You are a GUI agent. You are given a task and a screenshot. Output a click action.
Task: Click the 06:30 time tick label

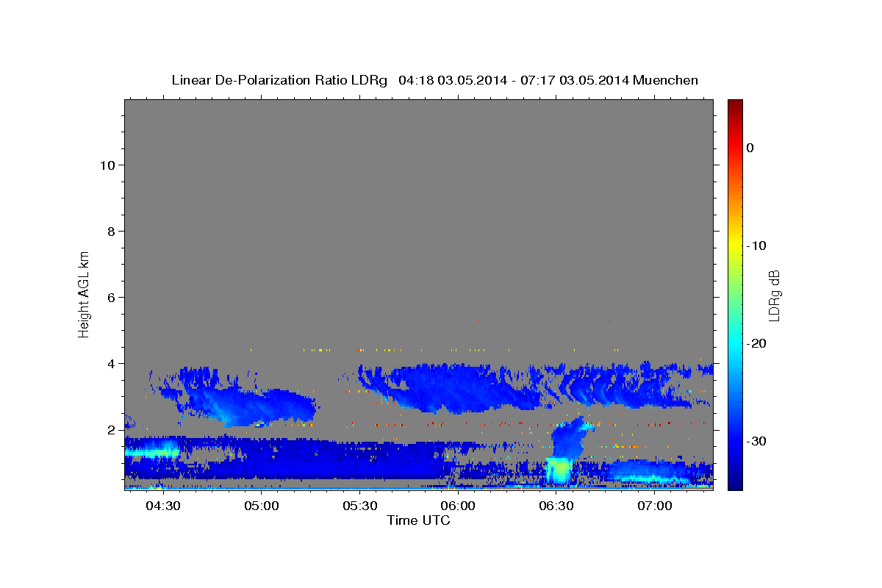coord(556,506)
